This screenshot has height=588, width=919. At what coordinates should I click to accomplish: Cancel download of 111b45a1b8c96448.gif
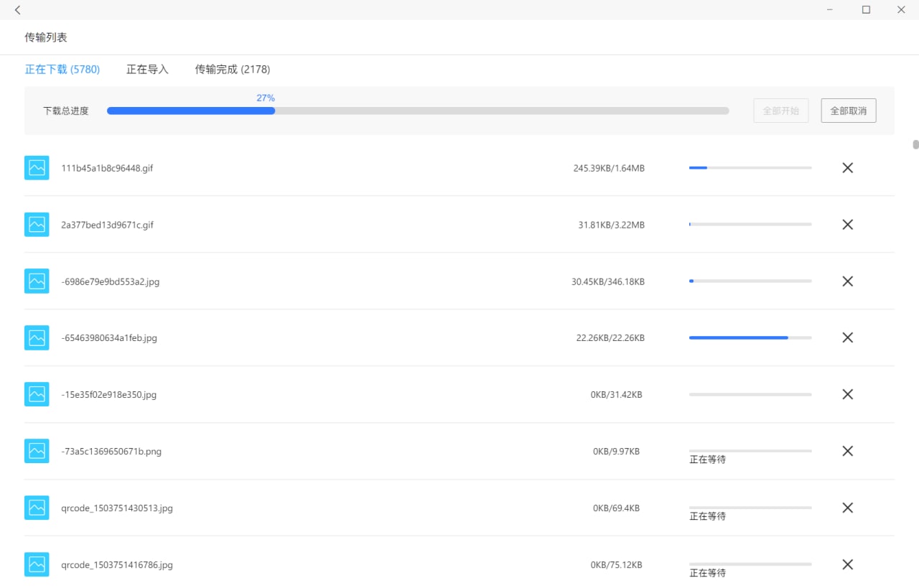(x=847, y=168)
